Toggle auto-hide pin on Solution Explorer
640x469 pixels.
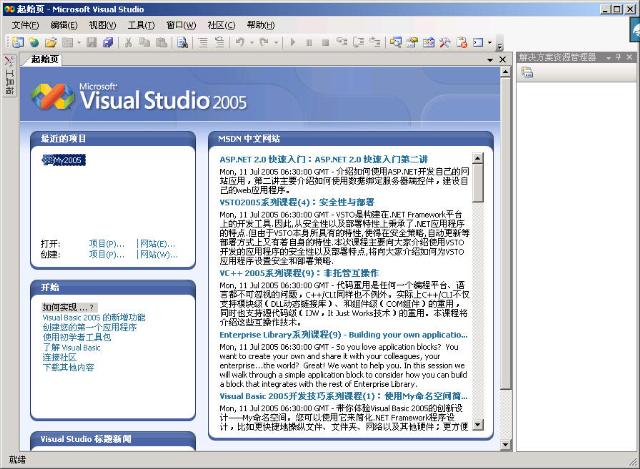click(618, 58)
